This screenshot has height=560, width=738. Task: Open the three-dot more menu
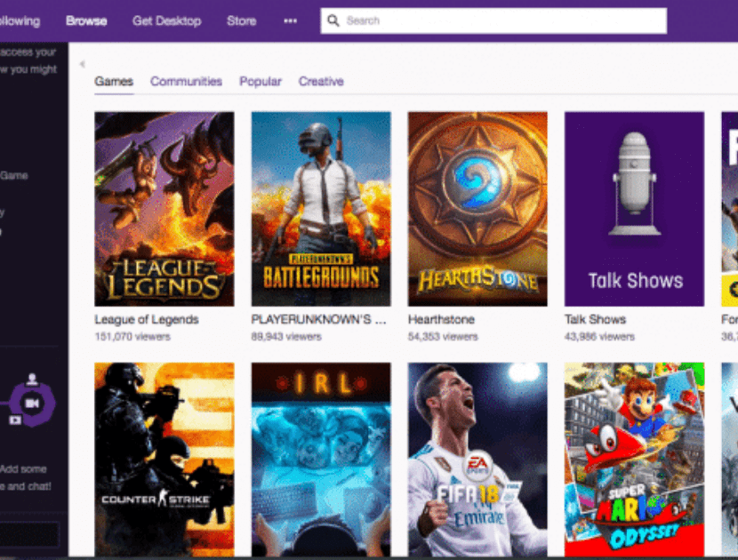[x=290, y=20]
